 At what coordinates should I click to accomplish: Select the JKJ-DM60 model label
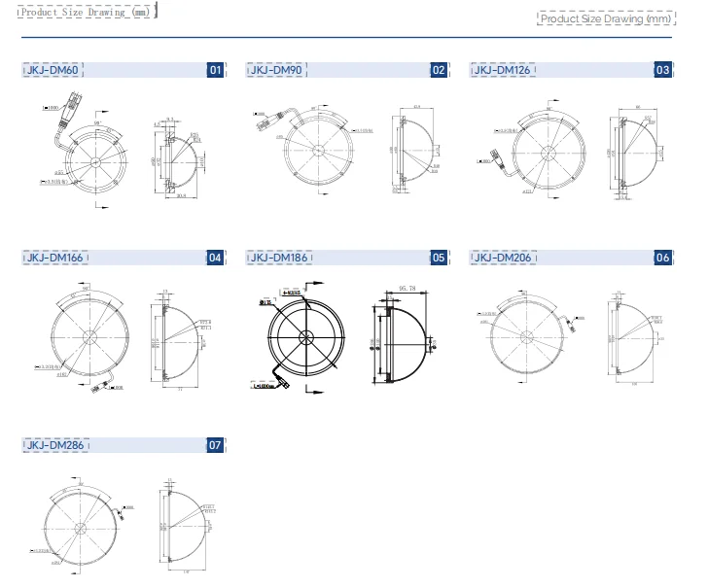tap(53, 70)
